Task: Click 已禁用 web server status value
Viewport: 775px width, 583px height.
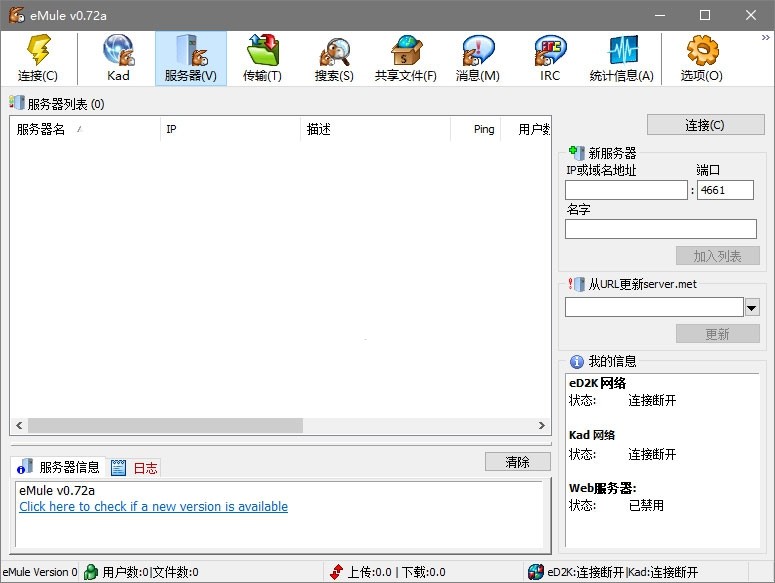Action: pyautogui.click(x=646, y=505)
